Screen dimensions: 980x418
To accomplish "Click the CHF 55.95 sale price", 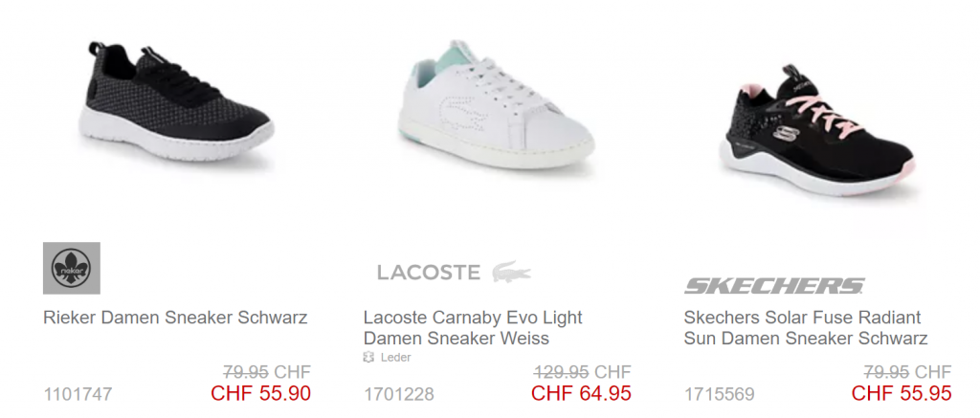I will [x=902, y=393].
